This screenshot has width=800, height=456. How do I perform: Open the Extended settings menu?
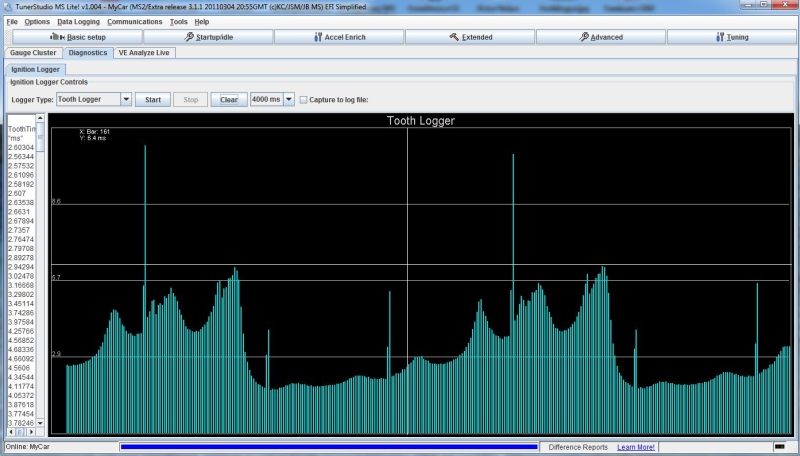tap(469, 37)
